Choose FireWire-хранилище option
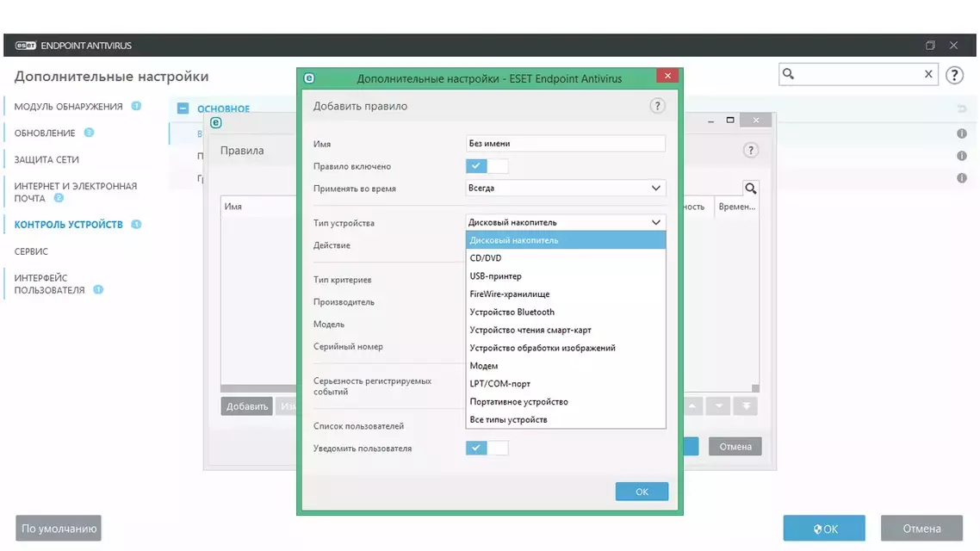Image resolution: width=980 pixels, height=551 pixels. 566,294
